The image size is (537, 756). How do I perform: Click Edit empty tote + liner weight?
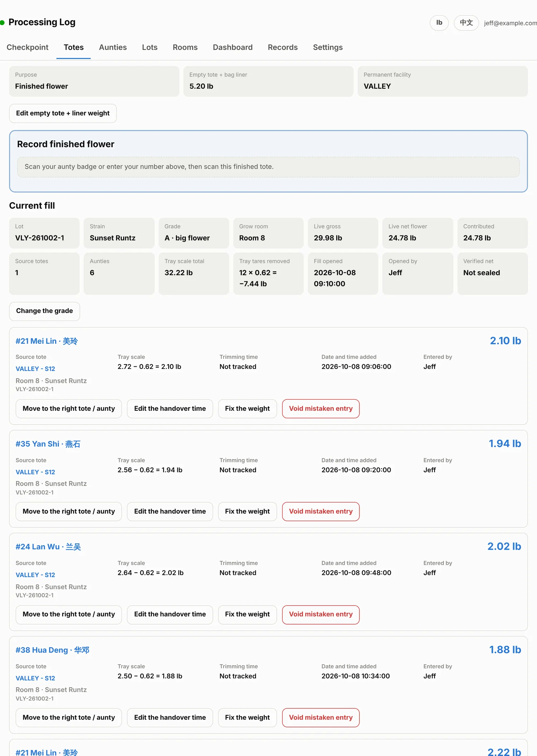pos(63,113)
